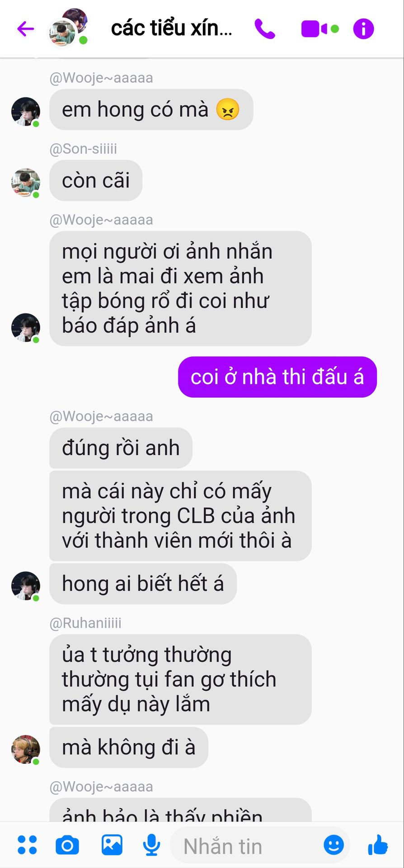The image size is (404, 868).
Task: Open the emoji picker smiley icon
Action: [334, 845]
